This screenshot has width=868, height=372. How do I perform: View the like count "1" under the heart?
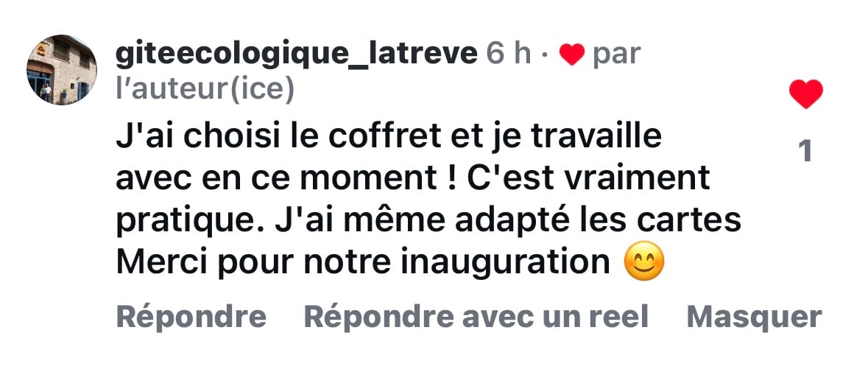point(805,151)
